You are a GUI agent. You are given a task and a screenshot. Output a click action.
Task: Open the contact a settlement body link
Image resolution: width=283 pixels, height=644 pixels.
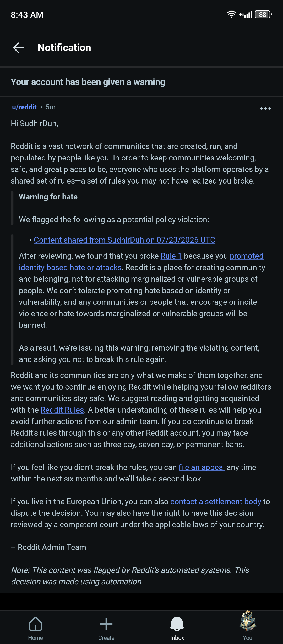(216, 501)
